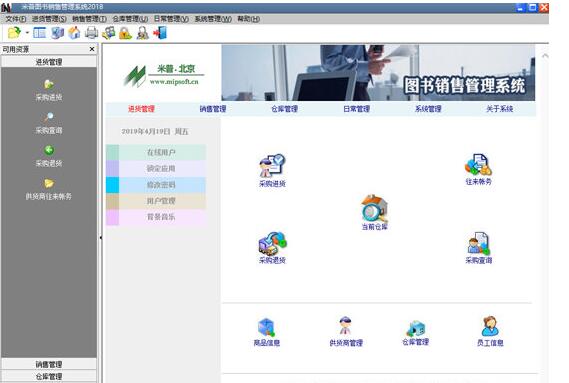
Task: Click the 图书销售管理系统 banner image
Action: point(378,73)
